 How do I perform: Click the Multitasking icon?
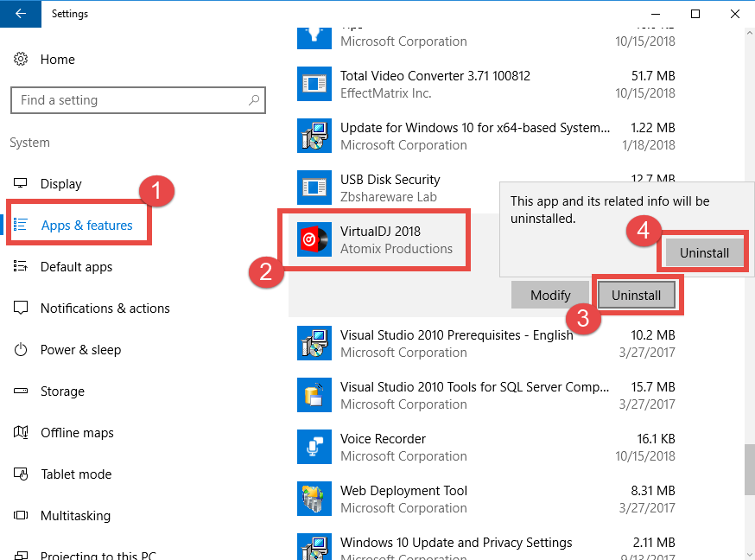(x=20, y=516)
